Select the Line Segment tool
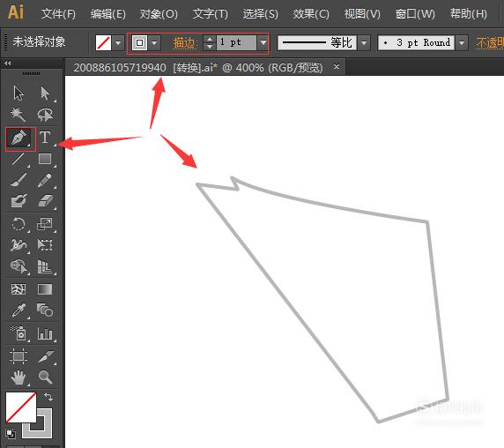The image size is (504, 448). coord(19,159)
